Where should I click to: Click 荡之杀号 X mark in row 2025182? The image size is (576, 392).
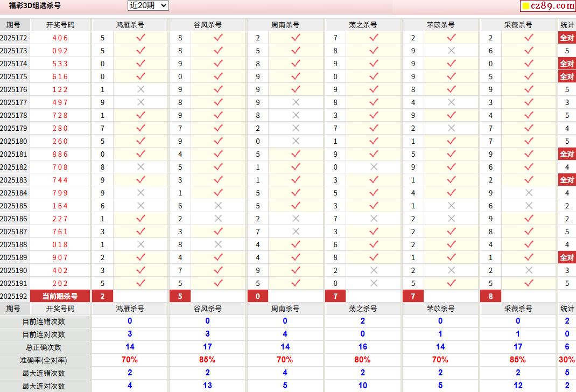[x=374, y=167]
